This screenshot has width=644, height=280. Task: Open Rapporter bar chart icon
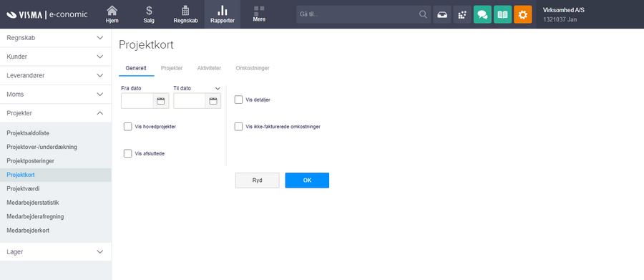tap(223, 14)
